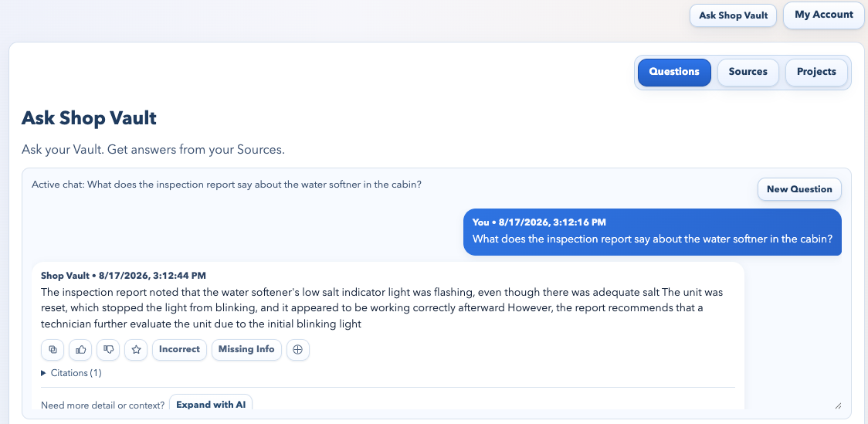Flag the answer as Missing Info
Image resolution: width=868 pixels, height=424 pixels.
246,349
